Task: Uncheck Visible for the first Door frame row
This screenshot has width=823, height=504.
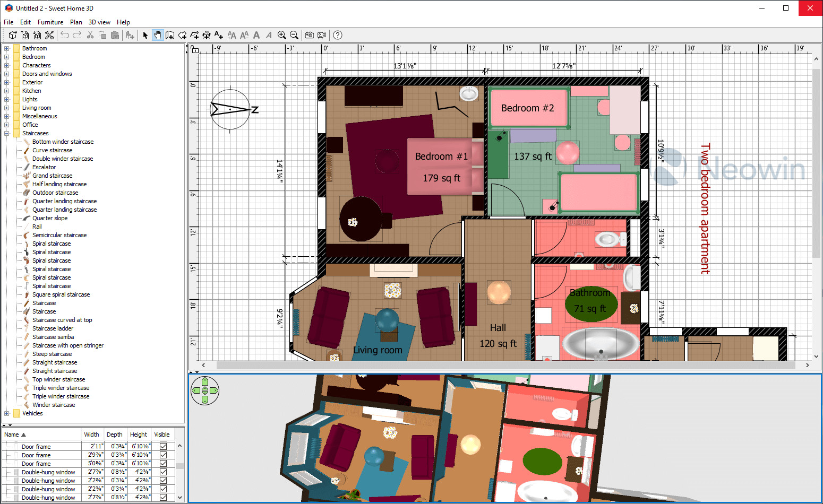Action: pos(163,447)
